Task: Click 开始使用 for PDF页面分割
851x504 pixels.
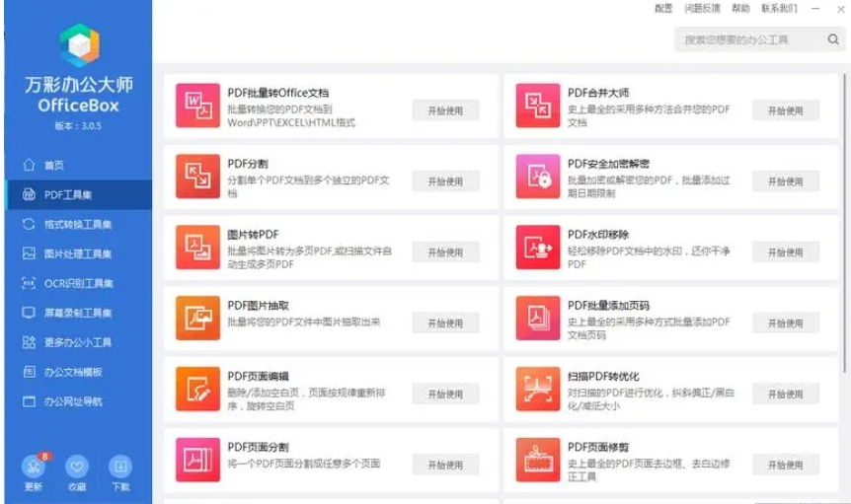Action: click(x=445, y=465)
